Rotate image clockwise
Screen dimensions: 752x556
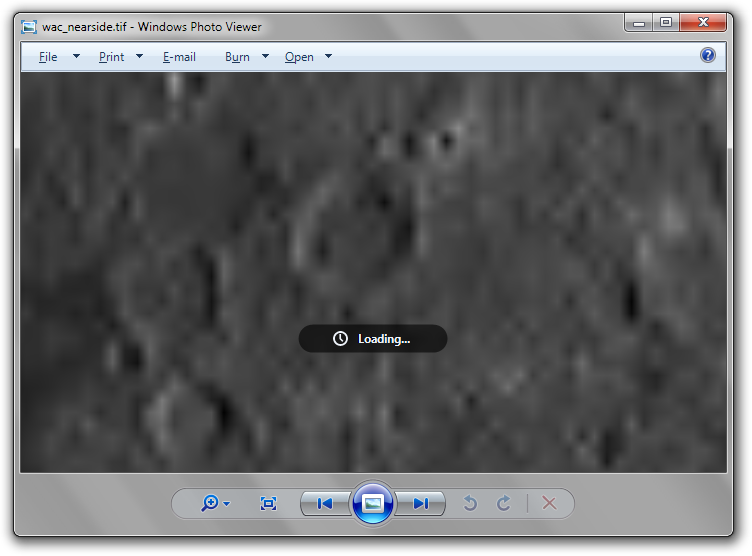point(503,503)
